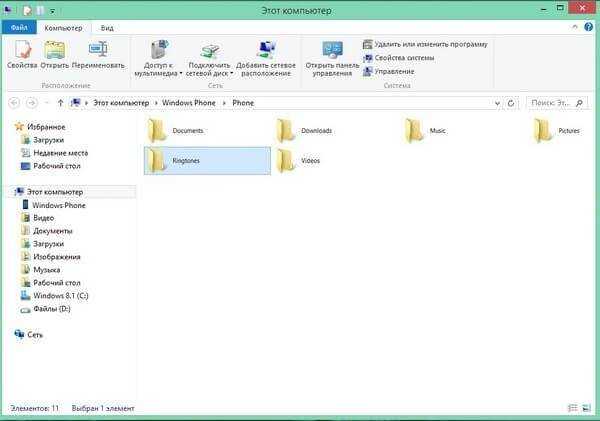Screen dimensions: 600x421
Task: Click Видео in navigation tree
Action: pos(43,218)
